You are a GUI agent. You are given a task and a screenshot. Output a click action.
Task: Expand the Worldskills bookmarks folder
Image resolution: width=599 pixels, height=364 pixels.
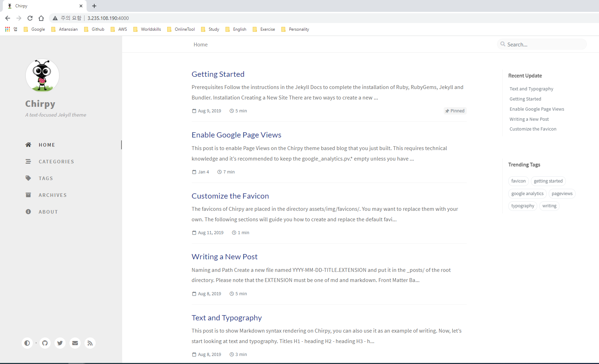tap(147, 29)
